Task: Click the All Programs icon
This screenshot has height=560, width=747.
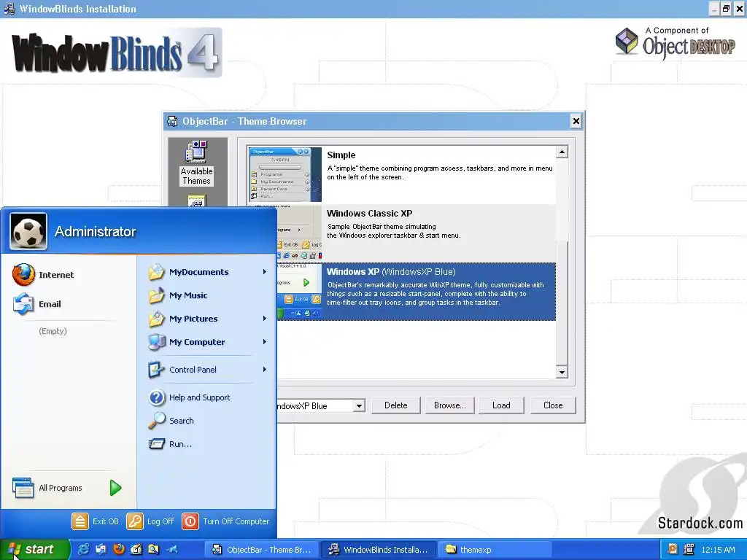Action: click(23, 488)
